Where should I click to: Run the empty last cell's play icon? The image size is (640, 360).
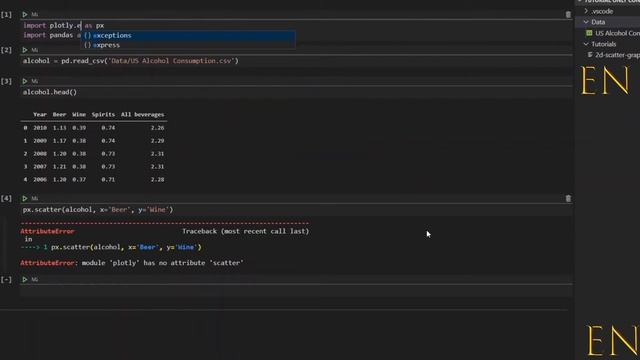click(x=25, y=280)
